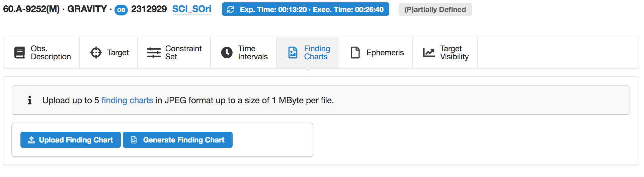Click the Generate Finding Chart button
The image size is (644, 177).
[178, 140]
